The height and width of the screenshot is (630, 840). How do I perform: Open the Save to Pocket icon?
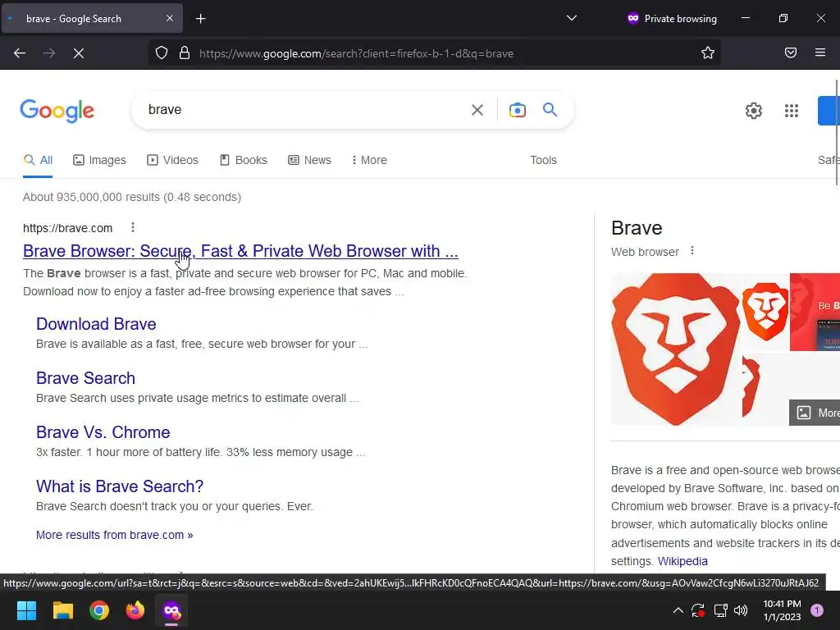791,53
